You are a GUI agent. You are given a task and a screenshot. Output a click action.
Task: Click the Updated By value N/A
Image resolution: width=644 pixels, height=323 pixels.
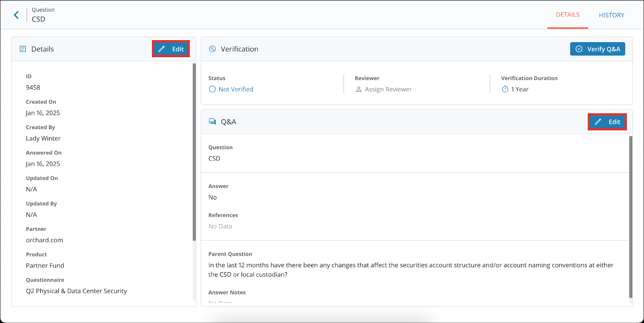[31, 215]
